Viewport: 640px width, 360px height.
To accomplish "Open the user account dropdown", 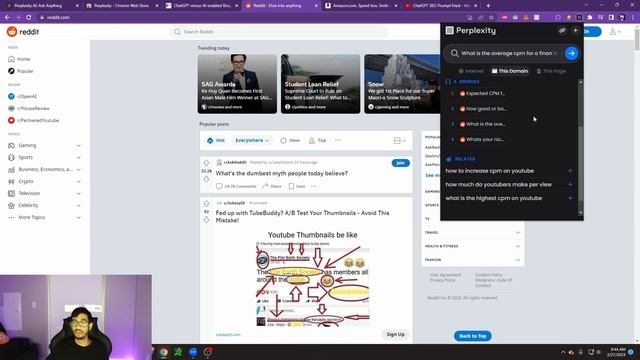I will tap(615, 32).
